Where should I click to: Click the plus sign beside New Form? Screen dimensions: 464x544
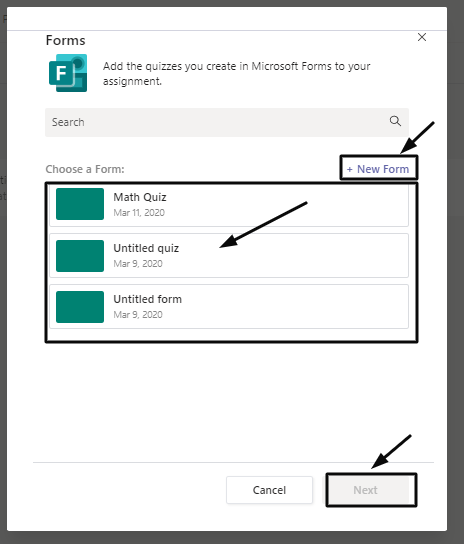(x=349, y=169)
